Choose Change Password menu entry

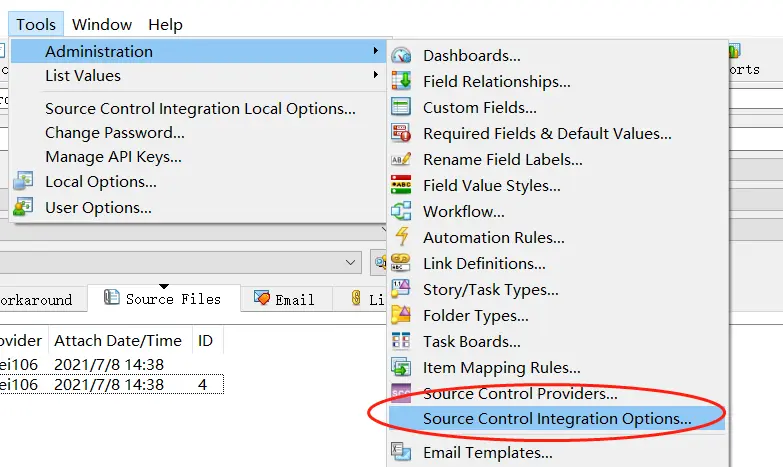114,133
